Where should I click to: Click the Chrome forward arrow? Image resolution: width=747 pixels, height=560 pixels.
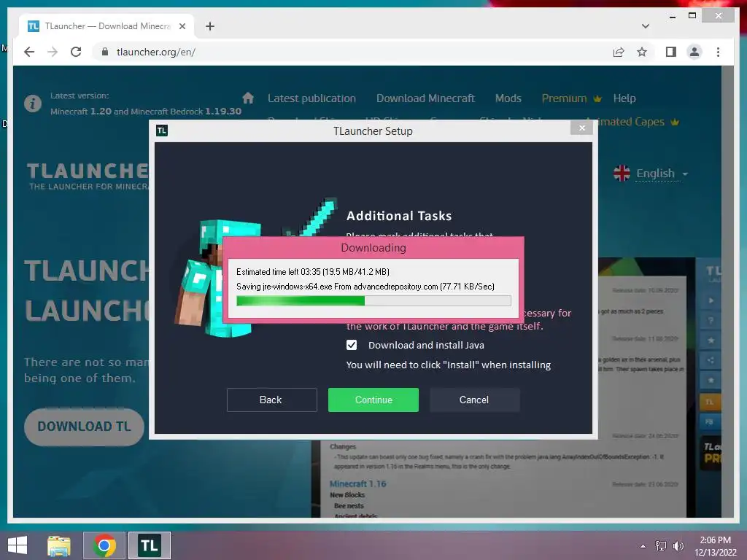pos(53,52)
